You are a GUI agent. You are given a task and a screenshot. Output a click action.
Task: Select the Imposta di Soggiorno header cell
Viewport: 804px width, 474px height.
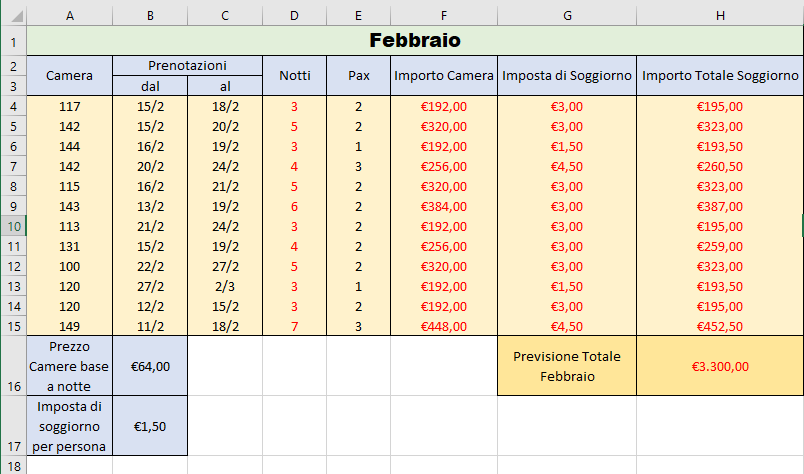coord(567,75)
